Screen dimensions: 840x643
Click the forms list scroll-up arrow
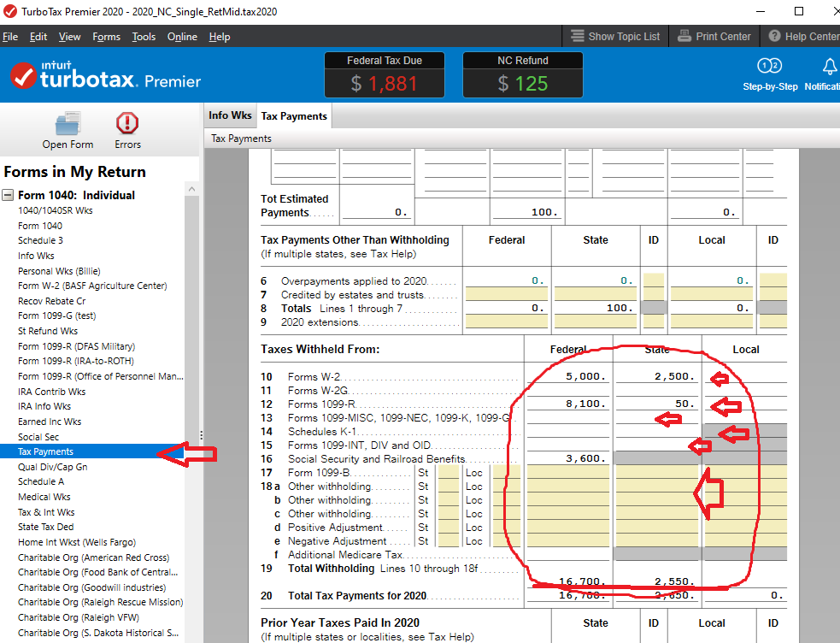pyautogui.click(x=191, y=189)
